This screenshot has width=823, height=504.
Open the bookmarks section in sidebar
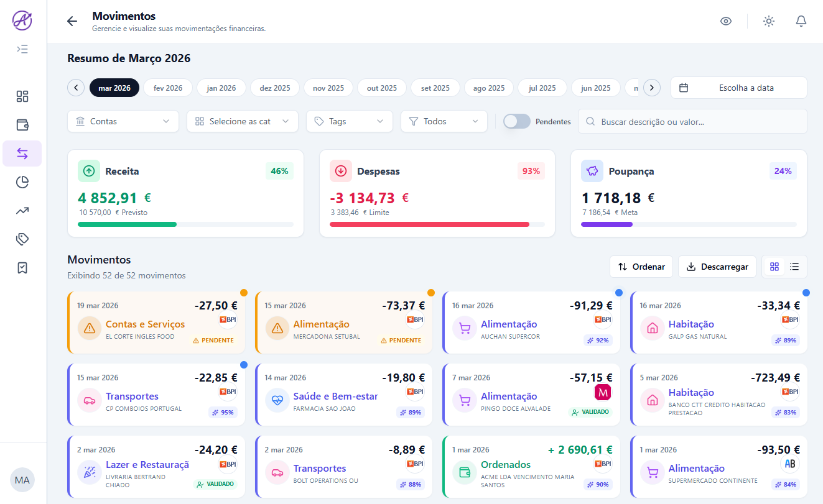tap(22, 268)
